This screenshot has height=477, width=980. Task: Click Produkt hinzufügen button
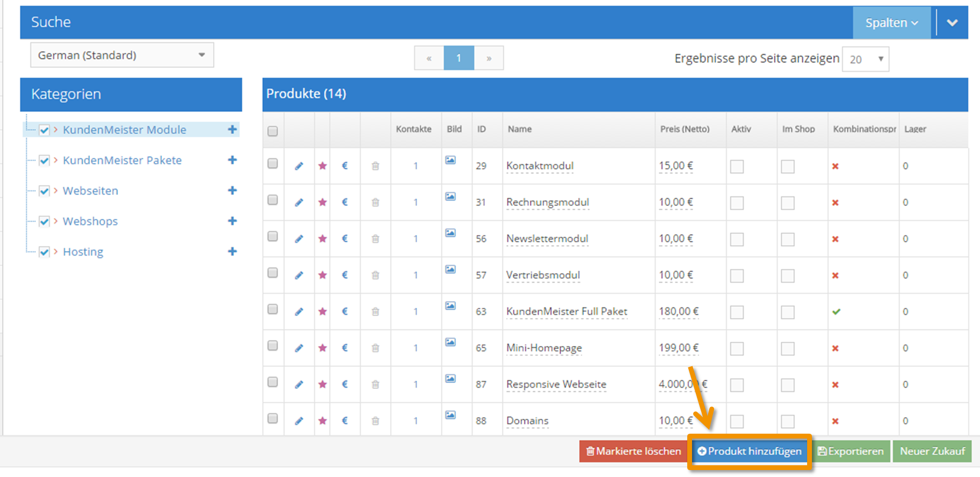coord(749,451)
